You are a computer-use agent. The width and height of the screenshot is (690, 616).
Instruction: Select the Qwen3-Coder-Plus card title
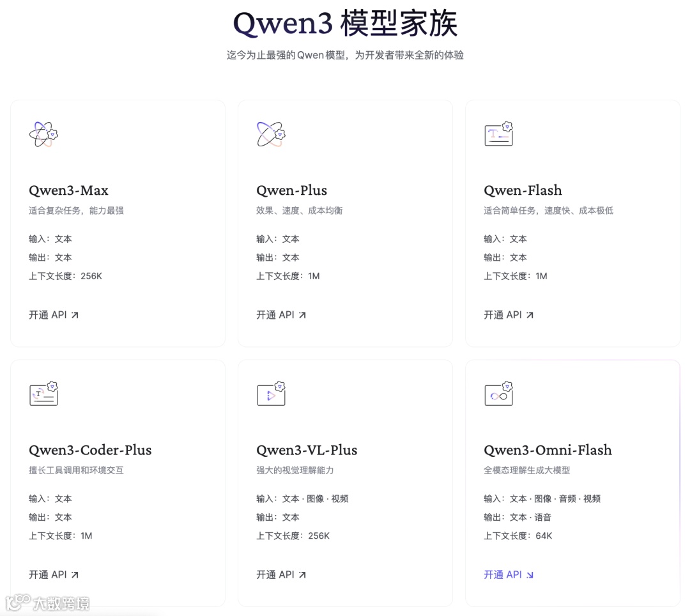(x=90, y=450)
